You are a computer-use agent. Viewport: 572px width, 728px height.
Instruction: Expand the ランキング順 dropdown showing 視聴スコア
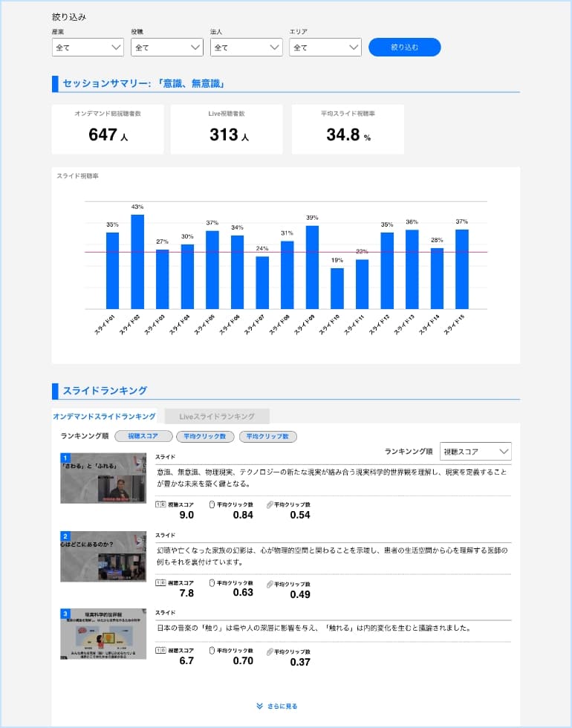point(475,452)
